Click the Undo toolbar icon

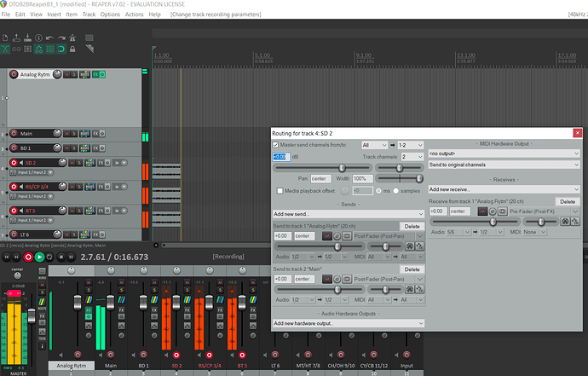(x=49, y=38)
